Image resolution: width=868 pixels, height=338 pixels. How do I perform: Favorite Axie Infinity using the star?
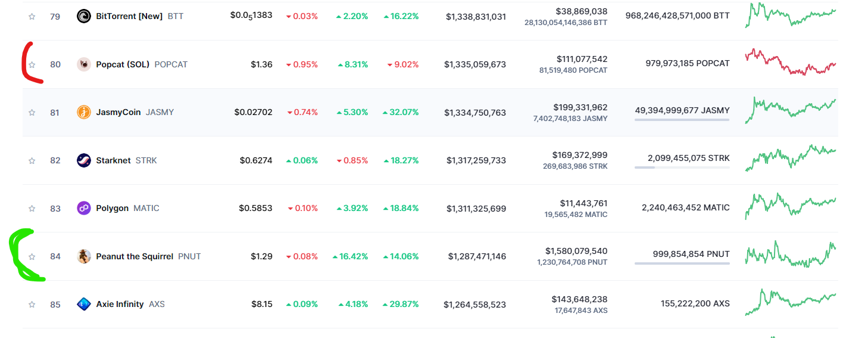tap(32, 305)
